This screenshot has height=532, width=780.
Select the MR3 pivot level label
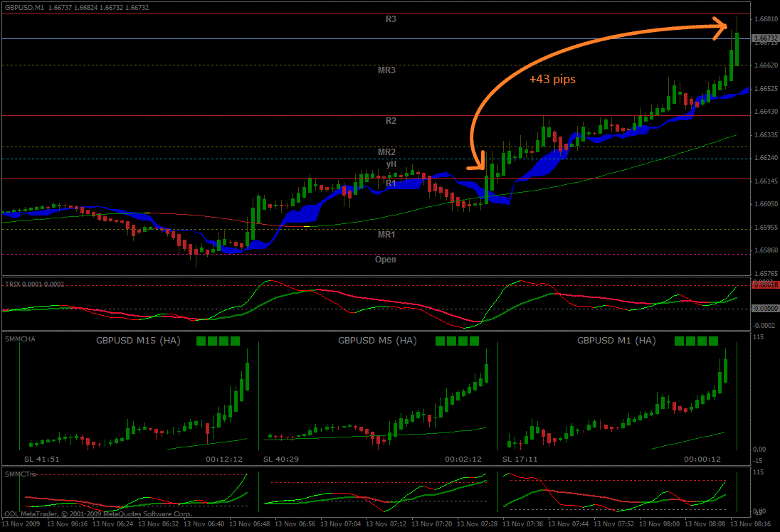(386, 70)
